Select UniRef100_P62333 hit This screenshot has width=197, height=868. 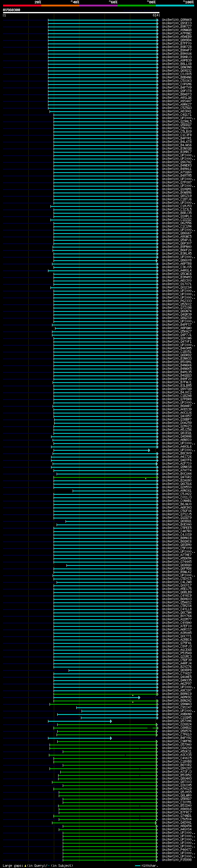point(177,301)
